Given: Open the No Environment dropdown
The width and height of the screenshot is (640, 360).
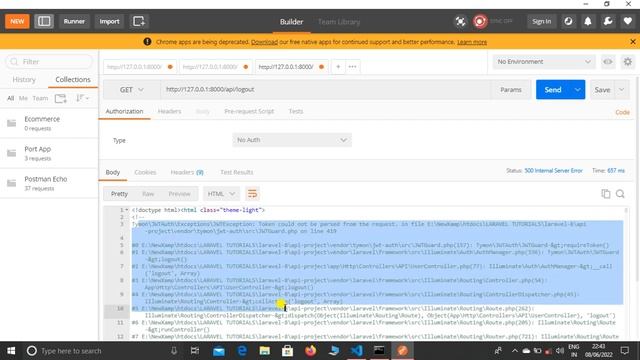Looking at the screenshot, I should click(544, 62).
